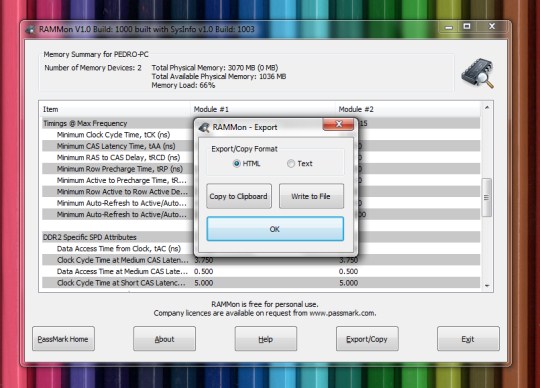The width and height of the screenshot is (540, 388).
Task: Select the Timings @ Max Frequency row
Action: click(x=261, y=123)
